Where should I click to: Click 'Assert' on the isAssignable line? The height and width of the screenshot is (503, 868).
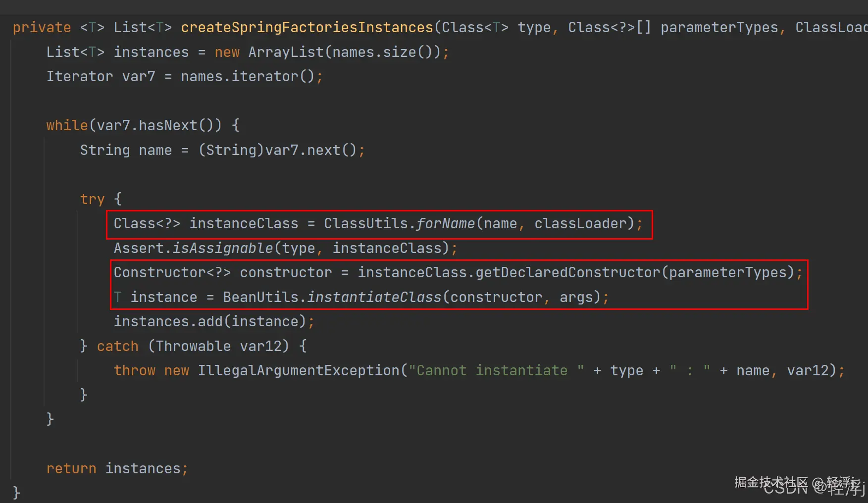click(139, 248)
